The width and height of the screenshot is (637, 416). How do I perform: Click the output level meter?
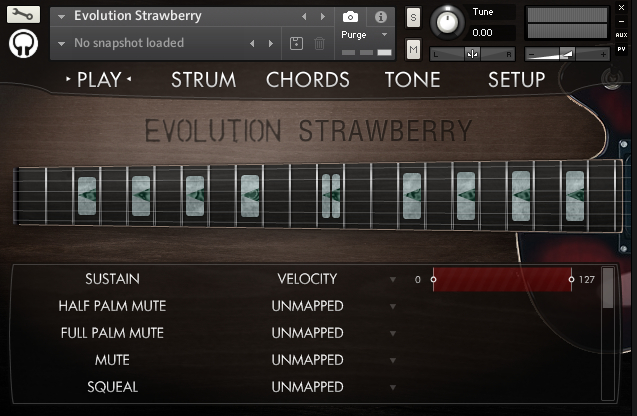click(x=567, y=23)
